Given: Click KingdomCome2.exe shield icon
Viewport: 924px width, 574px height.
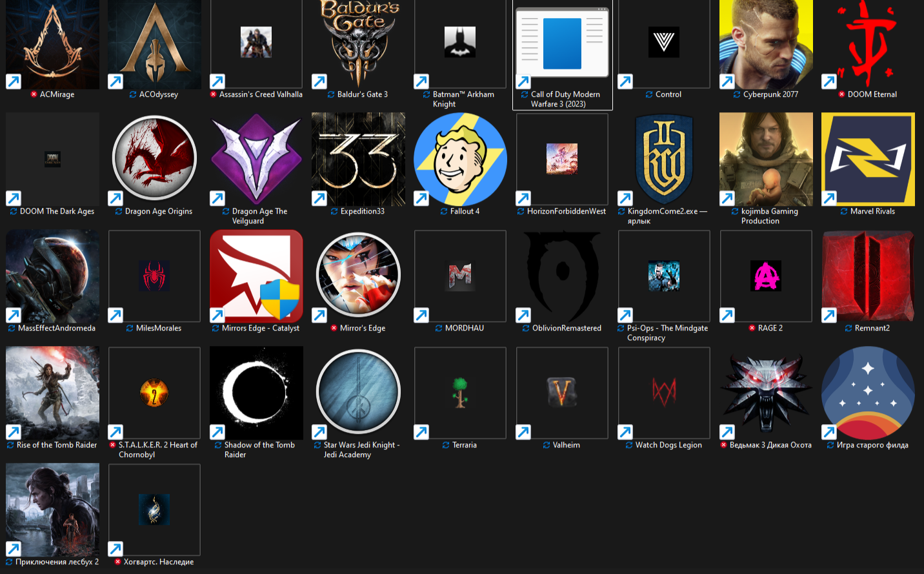Looking at the screenshot, I should pyautogui.click(x=664, y=159).
